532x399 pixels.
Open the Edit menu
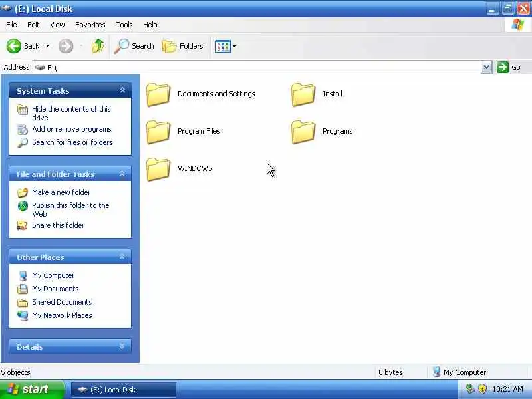click(33, 25)
